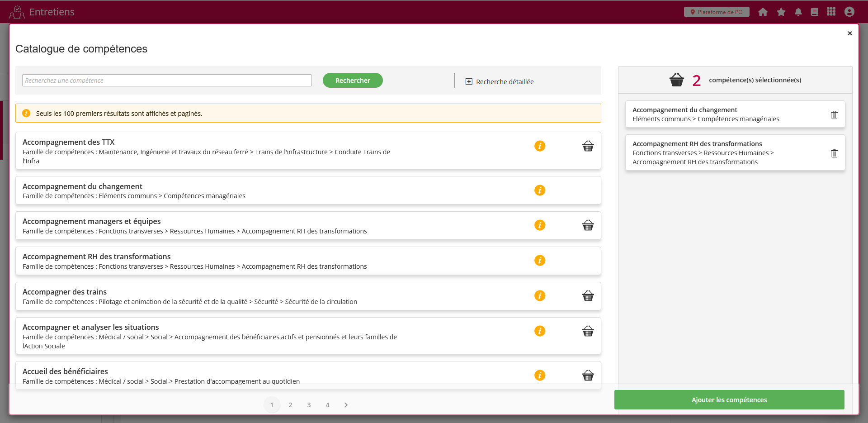Open the favorites star

(x=781, y=12)
